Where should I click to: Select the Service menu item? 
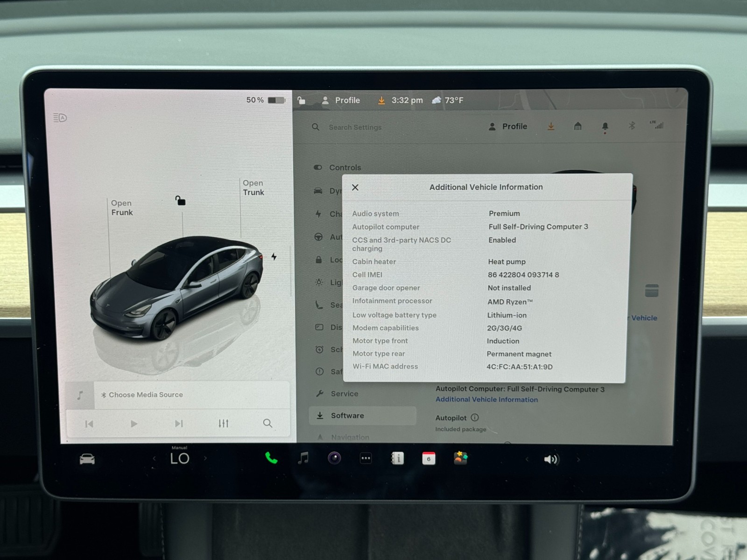pyautogui.click(x=344, y=394)
